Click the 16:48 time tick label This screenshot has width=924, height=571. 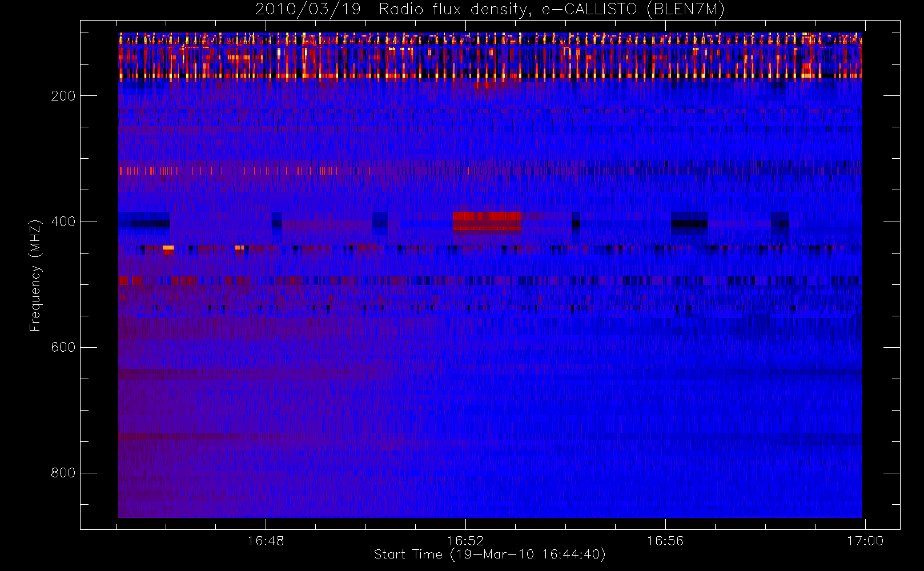(x=266, y=541)
